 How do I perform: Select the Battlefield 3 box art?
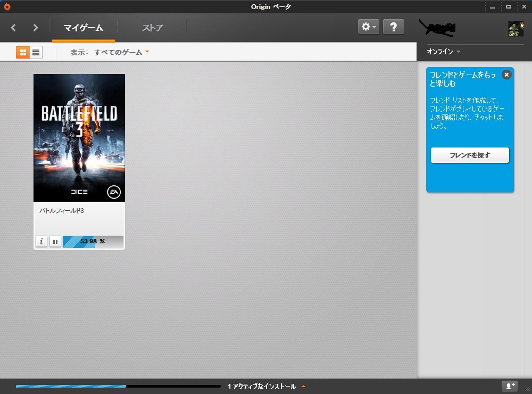click(x=79, y=137)
